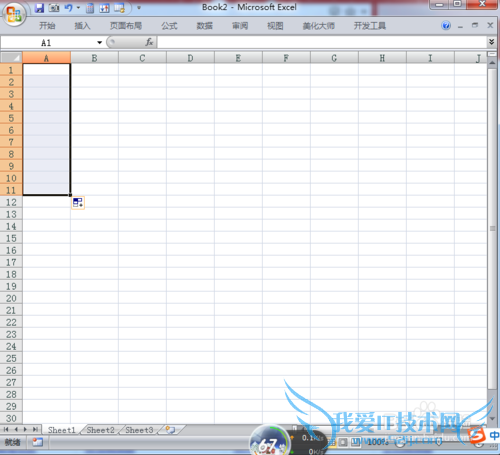Select column G header
The width and height of the screenshot is (500, 455).
pos(334,58)
